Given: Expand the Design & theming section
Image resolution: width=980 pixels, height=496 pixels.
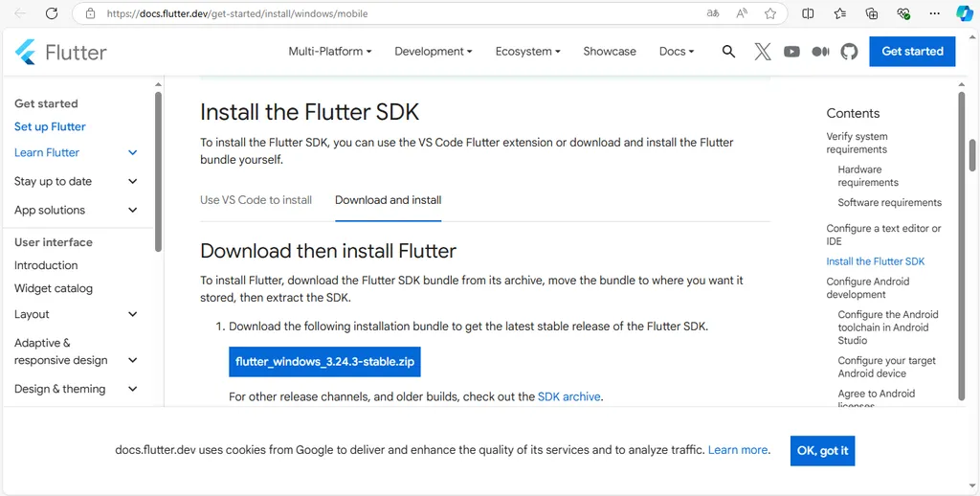Looking at the screenshot, I should click(132, 389).
